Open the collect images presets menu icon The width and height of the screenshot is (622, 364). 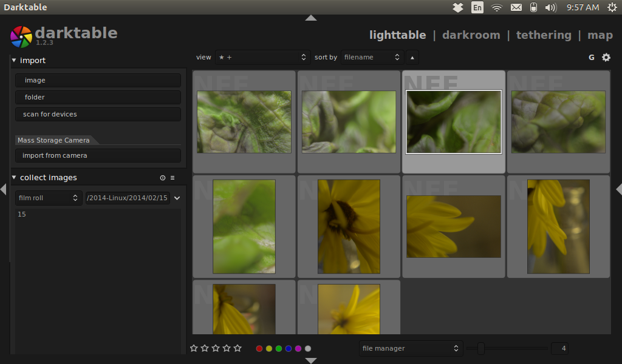coord(173,178)
